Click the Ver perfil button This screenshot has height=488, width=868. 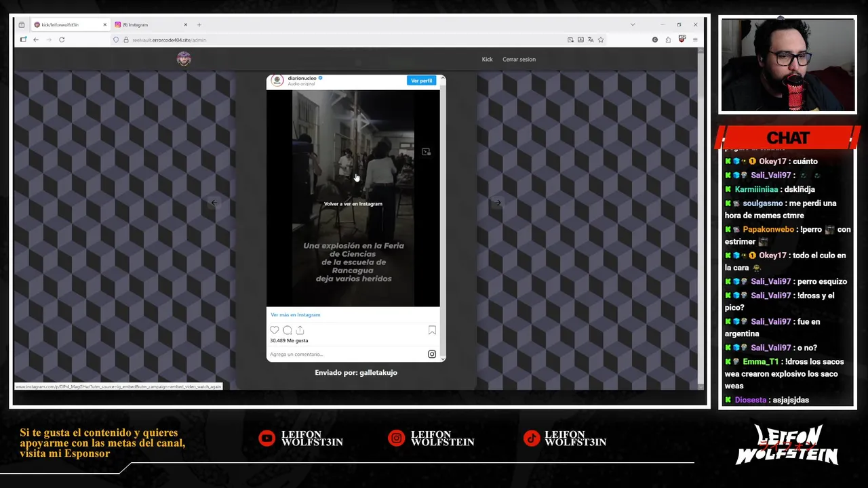pyautogui.click(x=421, y=81)
